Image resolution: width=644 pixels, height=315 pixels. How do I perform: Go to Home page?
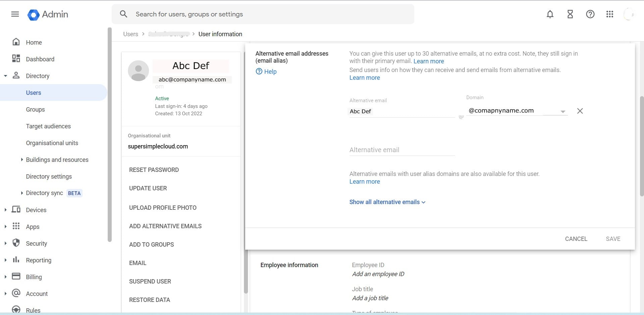click(34, 43)
